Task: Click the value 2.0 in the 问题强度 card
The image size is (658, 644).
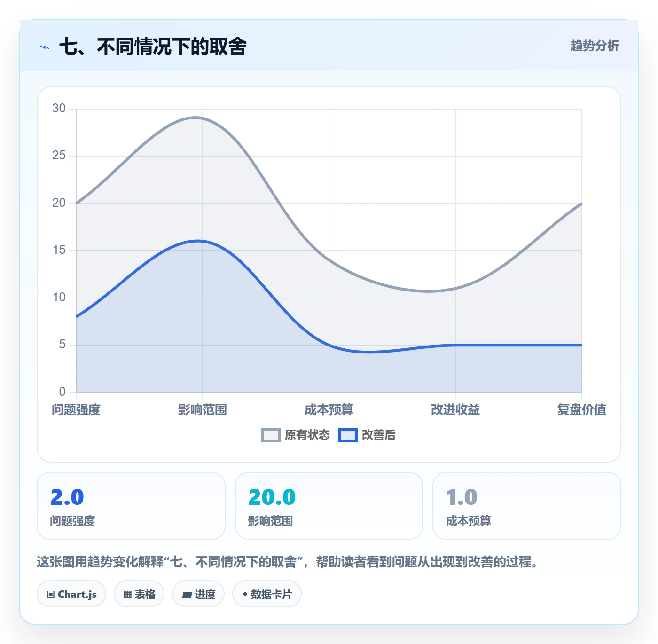Action: (x=67, y=497)
